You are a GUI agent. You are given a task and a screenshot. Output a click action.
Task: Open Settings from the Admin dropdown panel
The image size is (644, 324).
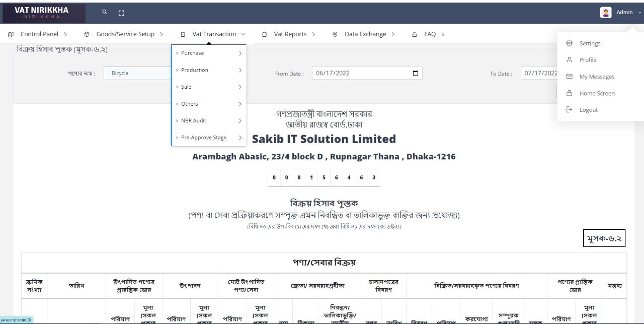click(x=589, y=43)
